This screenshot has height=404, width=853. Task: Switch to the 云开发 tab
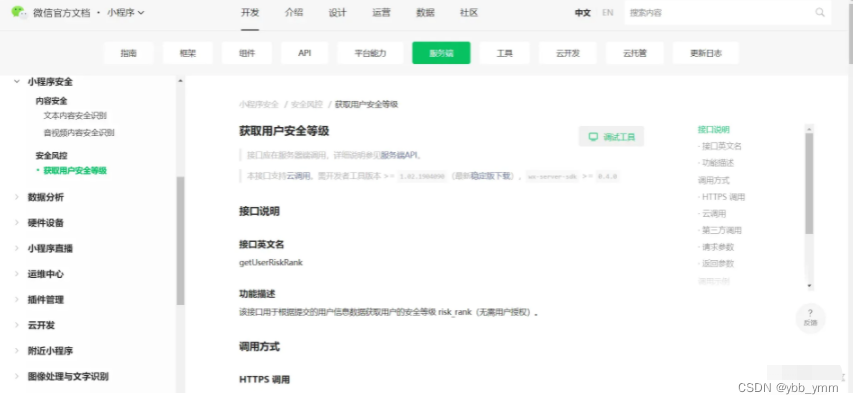(x=568, y=53)
